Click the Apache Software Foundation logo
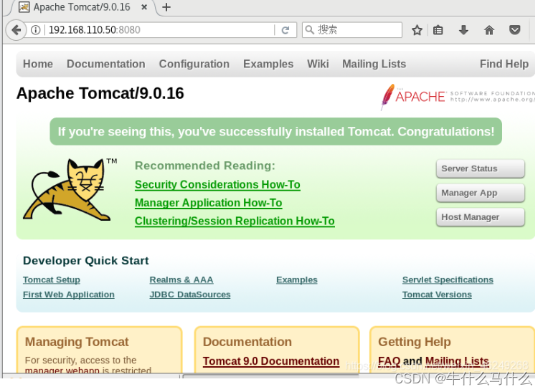 (457, 97)
